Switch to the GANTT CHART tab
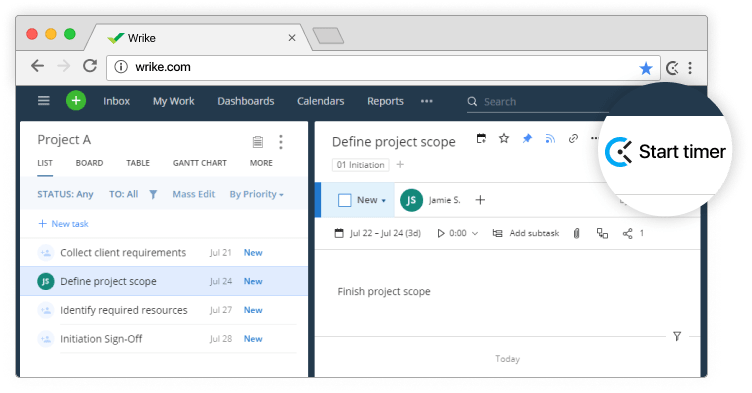Viewport: 752px width, 393px height. 200,163
